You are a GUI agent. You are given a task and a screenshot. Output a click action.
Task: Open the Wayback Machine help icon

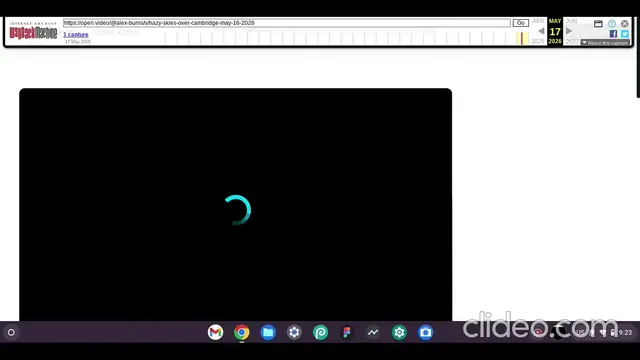(x=611, y=24)
